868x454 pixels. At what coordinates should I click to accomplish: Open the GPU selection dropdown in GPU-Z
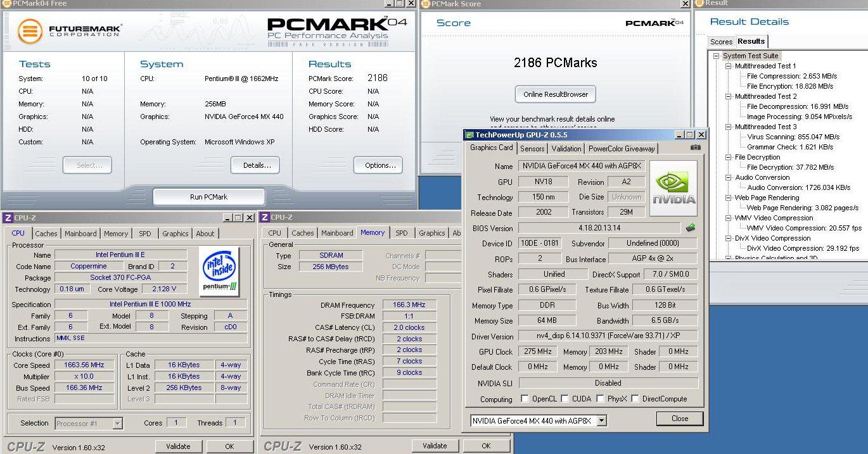pyautogui.click(x=602, y=420)
